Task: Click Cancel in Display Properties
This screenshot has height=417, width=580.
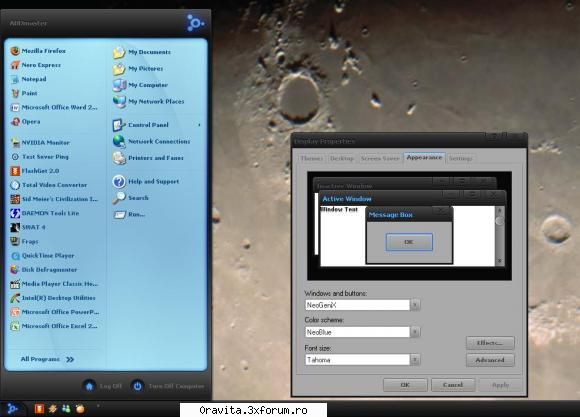Action: pyautogui.click(x=453, y=385)
